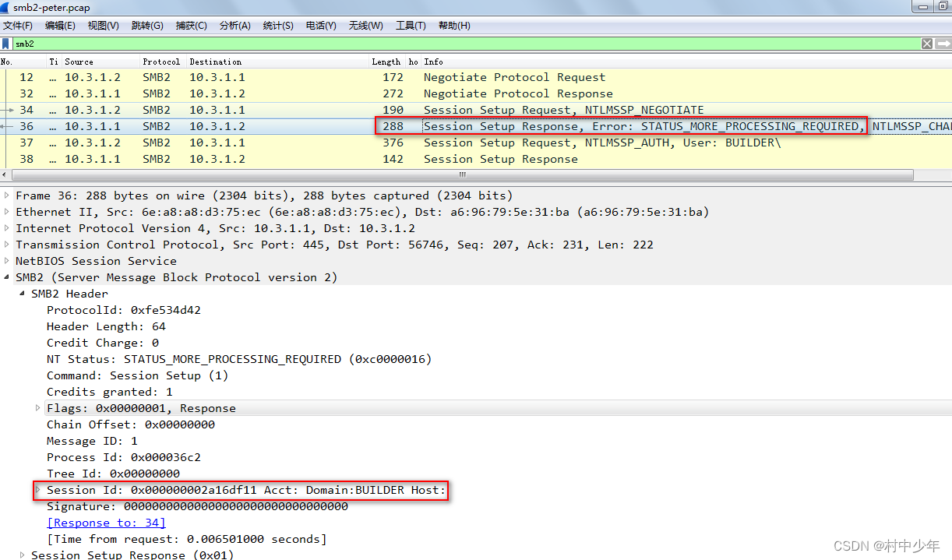This screenshot has height=560, width=952.
Task: Open the 分析 menu
Action: tap(234, 25)
